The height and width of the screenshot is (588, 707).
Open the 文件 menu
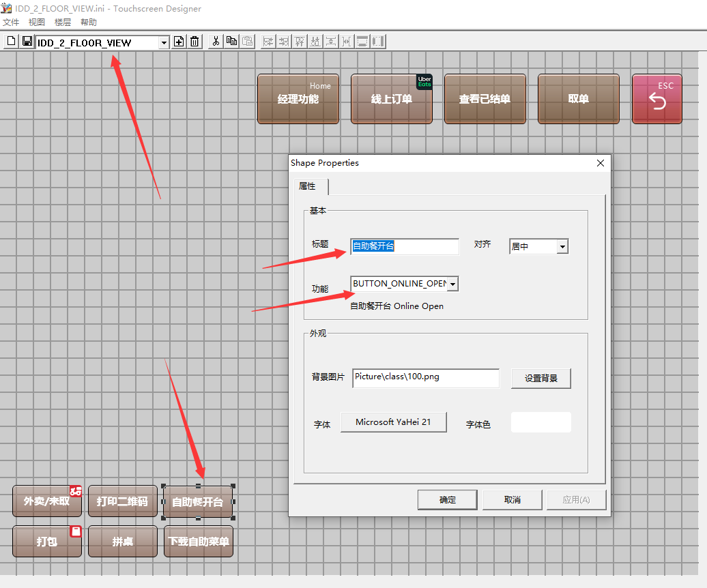tap(11, 22)
